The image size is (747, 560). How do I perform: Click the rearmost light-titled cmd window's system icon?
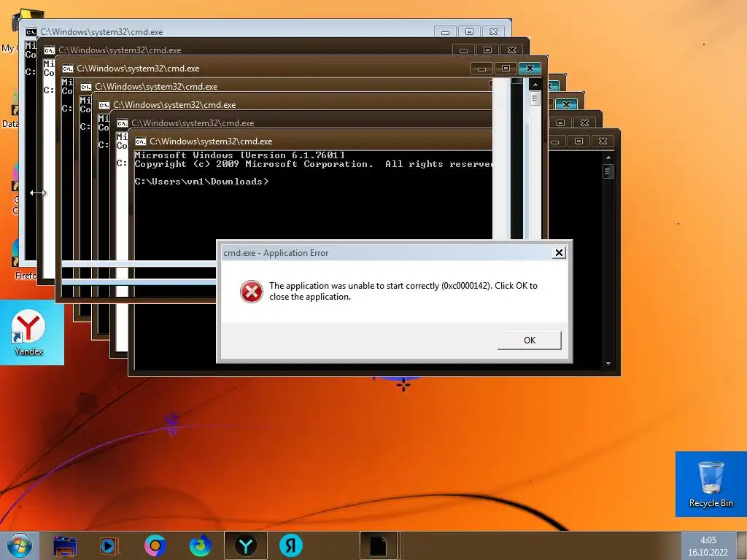point(31,32)
